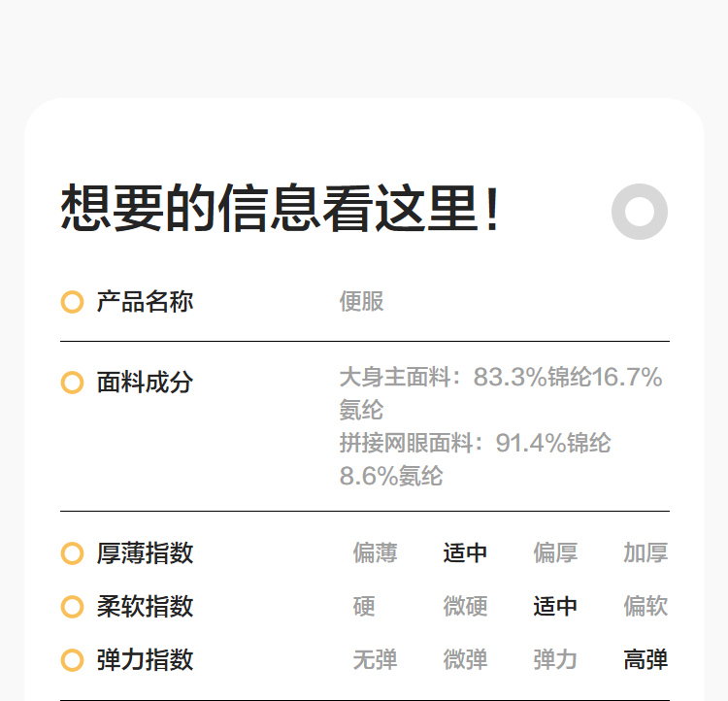
Task: Click the yellow ring beside 弹力指数
Action: (x=72, y=660)
